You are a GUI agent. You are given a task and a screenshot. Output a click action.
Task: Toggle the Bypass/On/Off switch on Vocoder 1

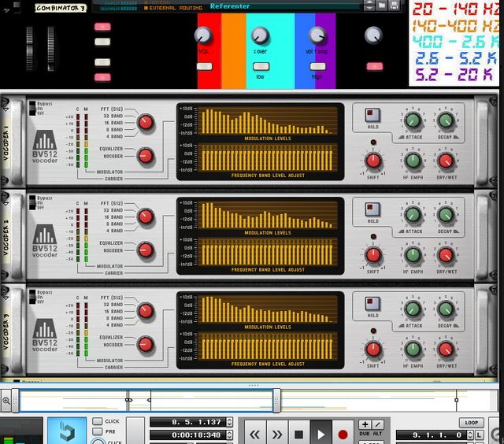pos(32,109)
